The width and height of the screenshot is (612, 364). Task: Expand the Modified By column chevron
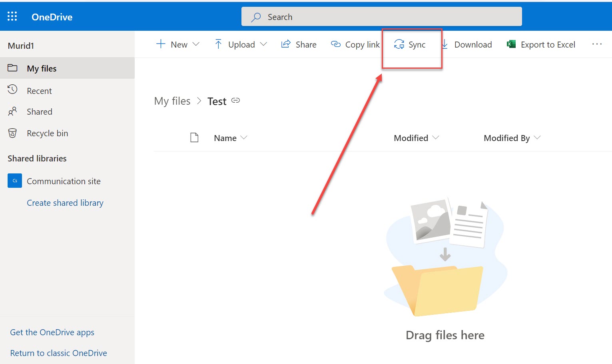point(537,137)
